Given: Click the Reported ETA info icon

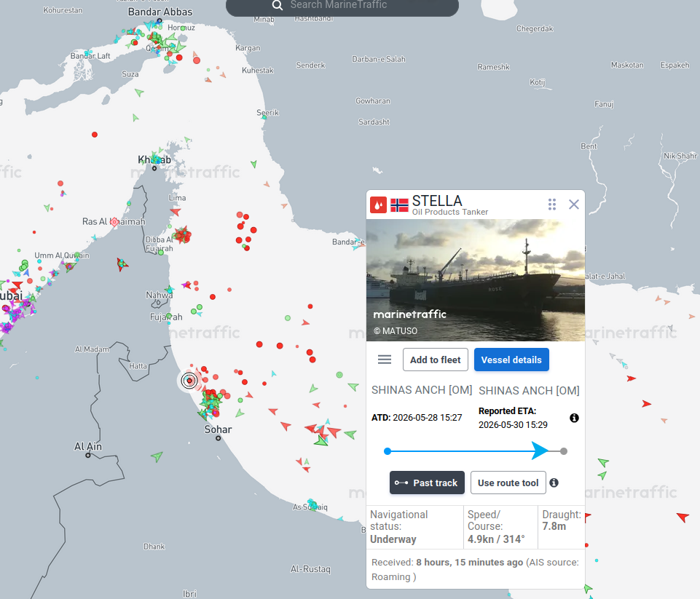Looking at the screenshot, I should click(x=574, y=418).
